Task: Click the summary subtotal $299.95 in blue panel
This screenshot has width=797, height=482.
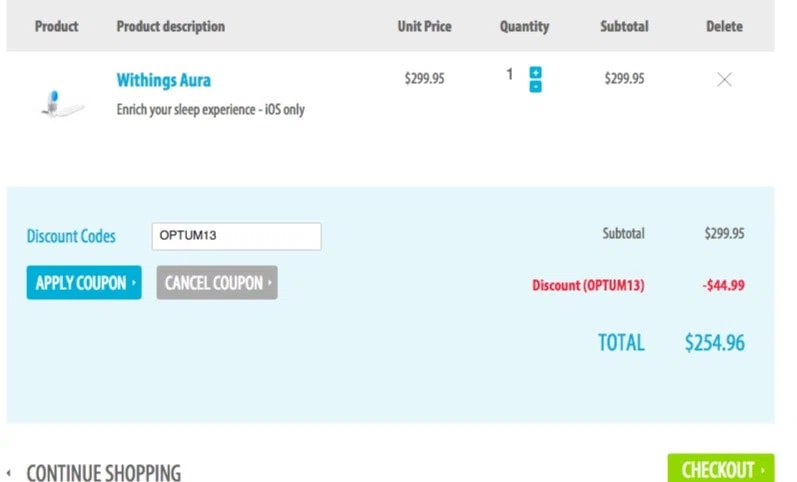Action: tap(724, 233)
